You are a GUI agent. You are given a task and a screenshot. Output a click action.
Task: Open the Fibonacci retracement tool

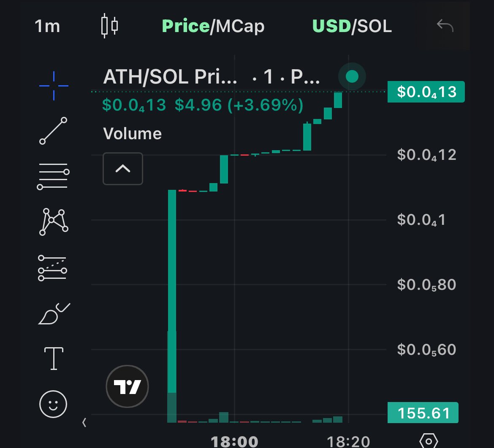tap(53, 176)
